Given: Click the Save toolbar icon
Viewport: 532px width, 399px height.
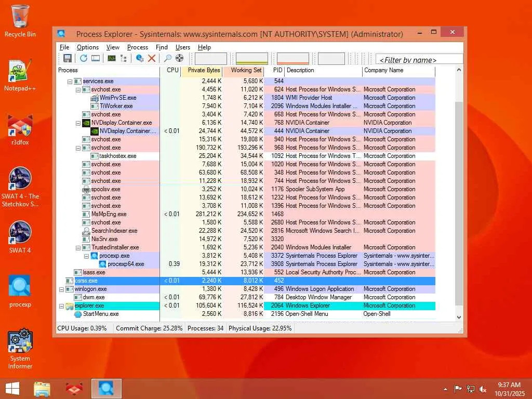Looking at the screenshot, I should click(67, 58).
